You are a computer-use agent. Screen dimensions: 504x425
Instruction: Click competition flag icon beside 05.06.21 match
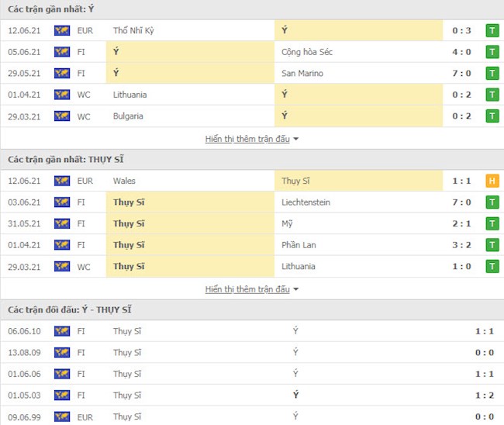coord(62,52)
